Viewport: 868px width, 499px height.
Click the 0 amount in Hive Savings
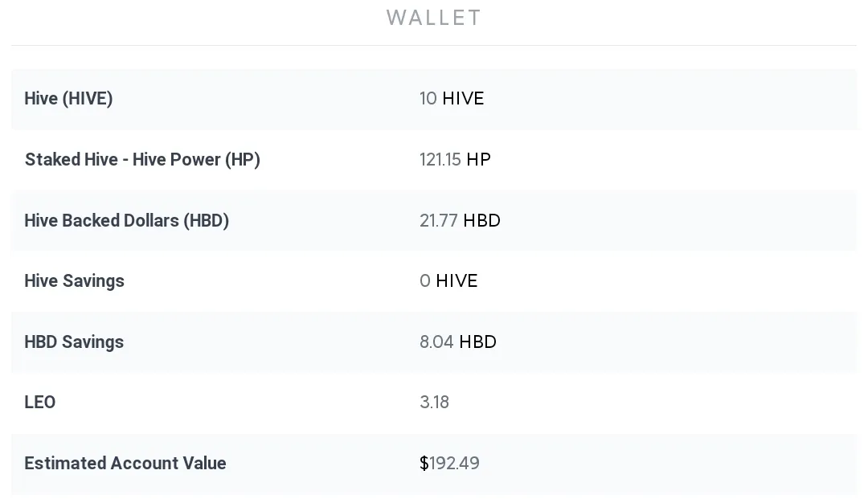pos(425,281)
